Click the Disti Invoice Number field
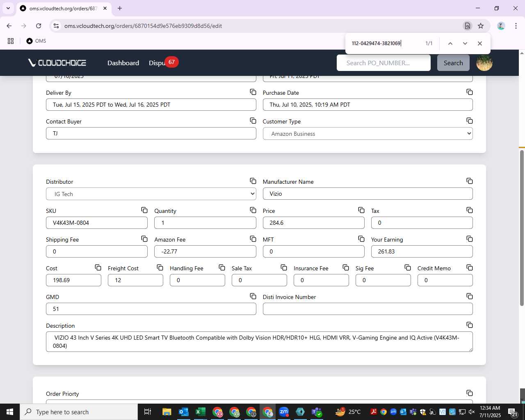Image resolution: width=525 pixels, height=420 pixels. tap(367, 309)
